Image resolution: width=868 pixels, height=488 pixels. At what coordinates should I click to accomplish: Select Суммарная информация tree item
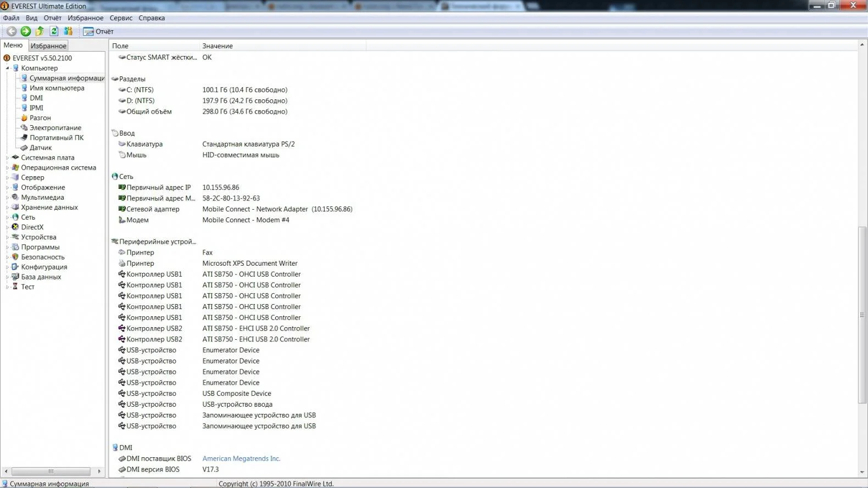66,78
